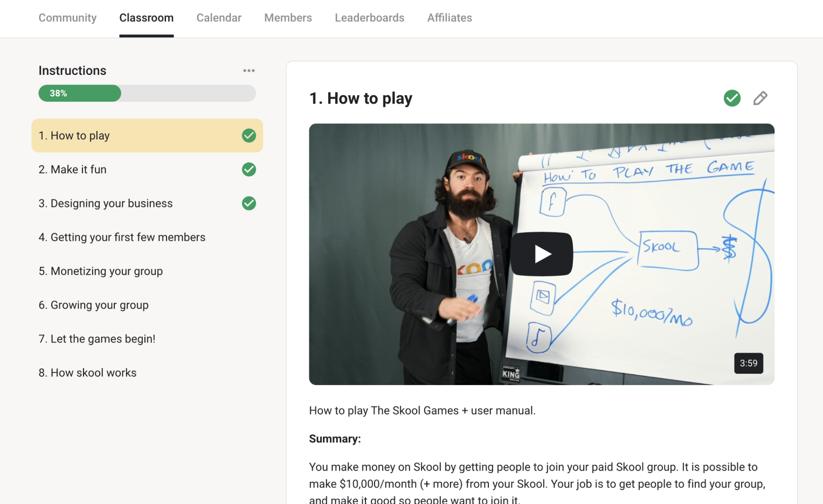Screen dimensions: 823x504
Task: Select lesson 6 Growing your group
Action: tap(93, 305)
